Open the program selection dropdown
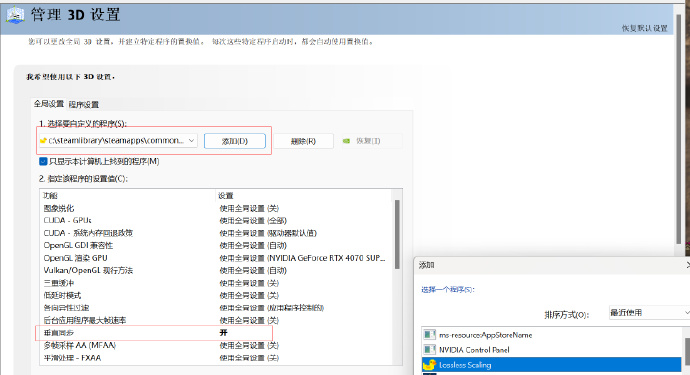This screenshot has width=690, height=375. pyautogui.click(x=118, y=141)
